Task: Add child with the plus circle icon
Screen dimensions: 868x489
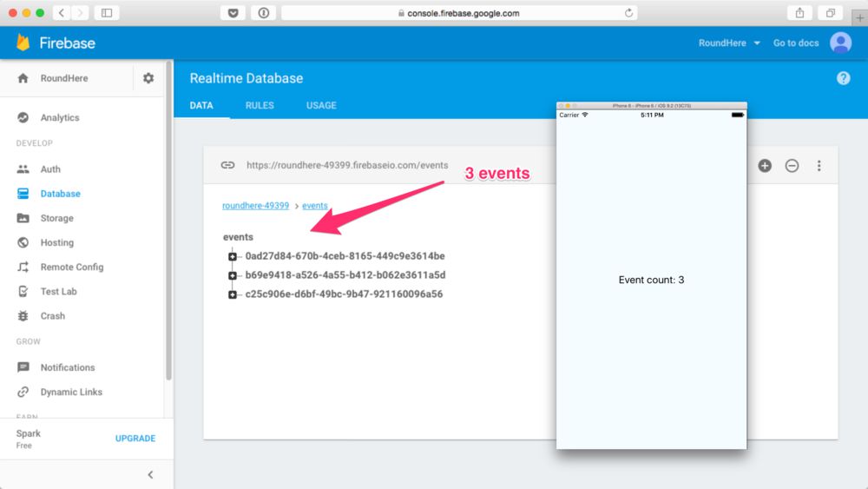Action: pyautogui.click(x=765, y=166)
